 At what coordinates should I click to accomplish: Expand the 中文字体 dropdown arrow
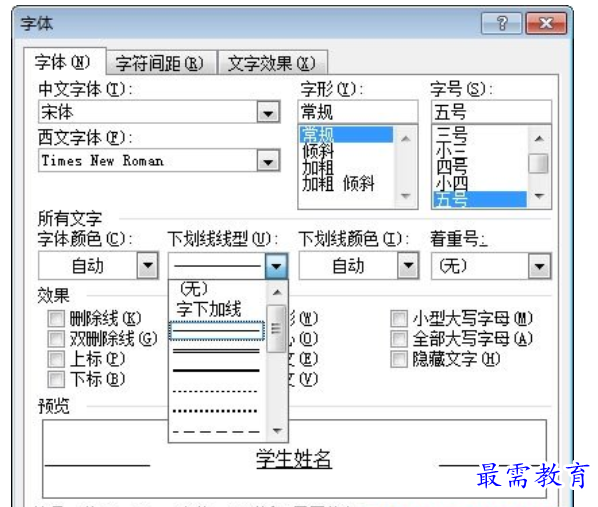(268, 113)
